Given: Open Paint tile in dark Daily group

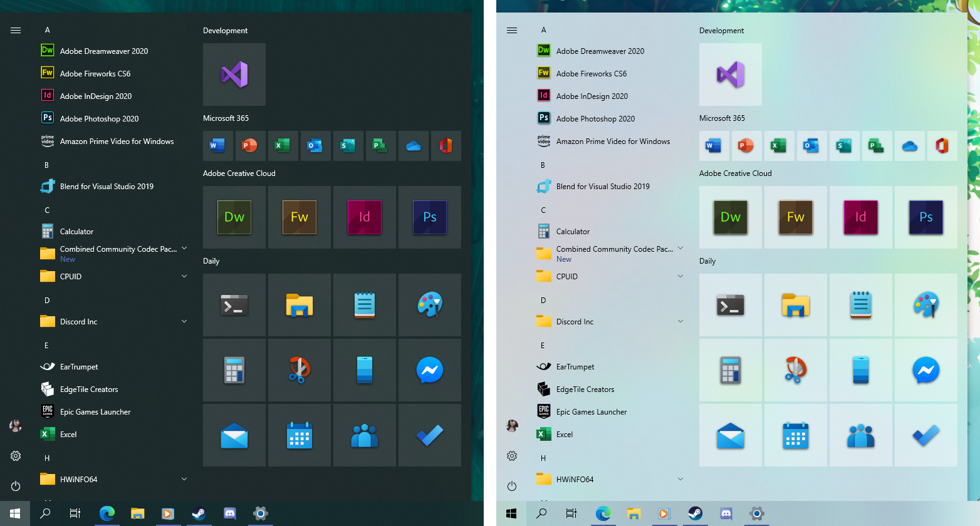Looking at the screenshot, I should [x=430, y=305].
